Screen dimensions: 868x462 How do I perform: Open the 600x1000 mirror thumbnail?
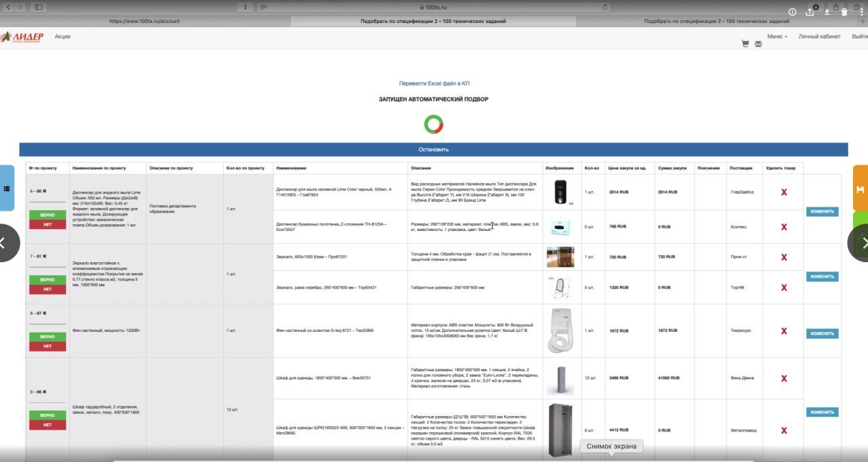[560, 257]
